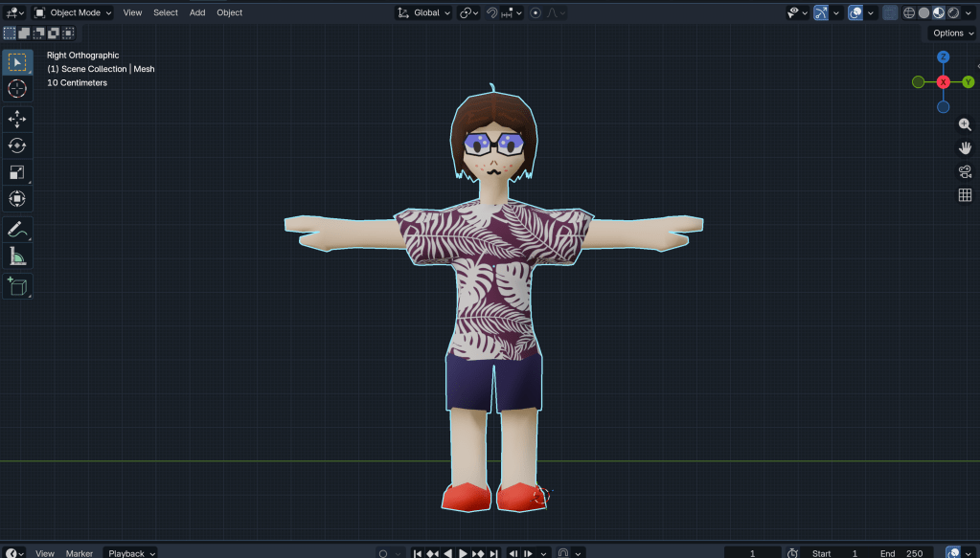Choose the Measure tool
The height and width of the screenshot is (558, 980).
tap(17, 256)
